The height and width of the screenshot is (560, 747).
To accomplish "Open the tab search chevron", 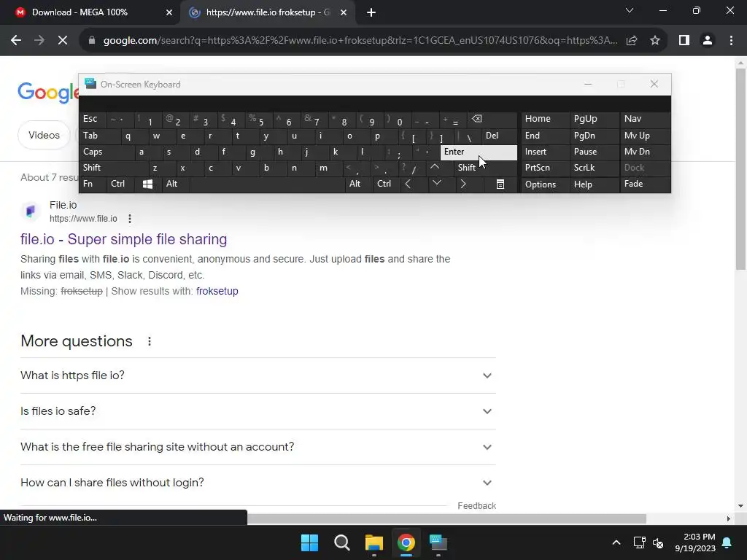I will 630,10.
